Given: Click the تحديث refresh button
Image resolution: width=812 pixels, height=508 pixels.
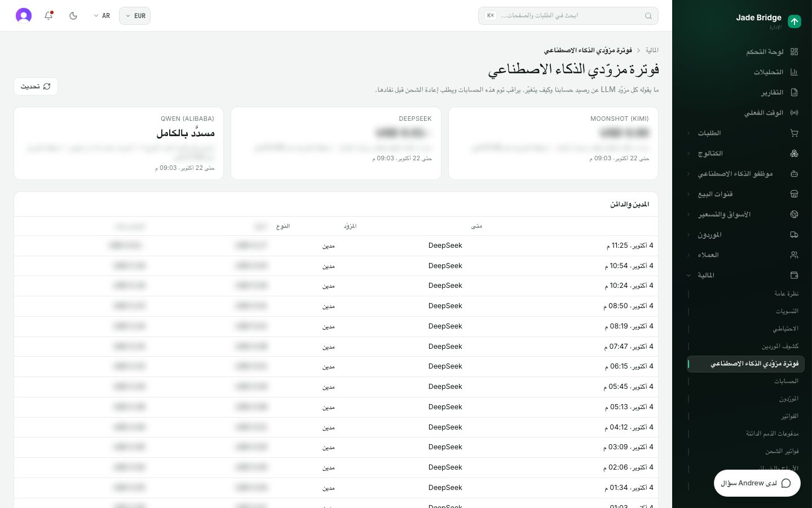Looking at the screenshot, I should click(36, 86).
